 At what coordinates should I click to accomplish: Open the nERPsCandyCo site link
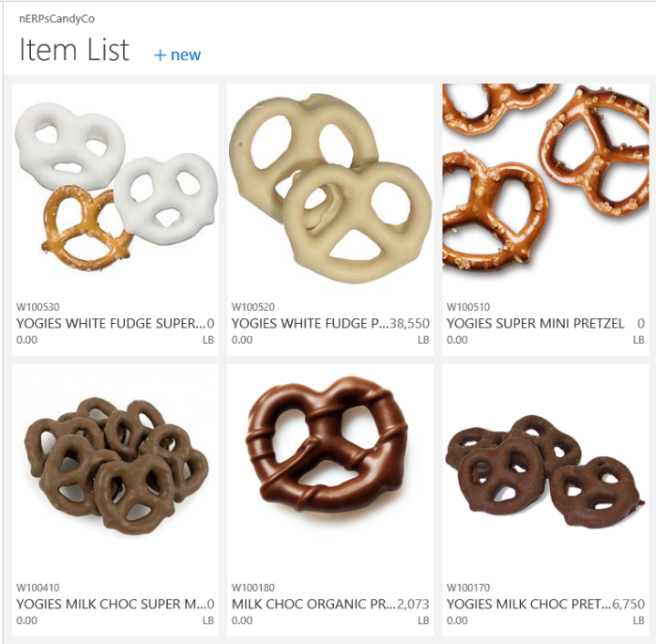(56, 19)
